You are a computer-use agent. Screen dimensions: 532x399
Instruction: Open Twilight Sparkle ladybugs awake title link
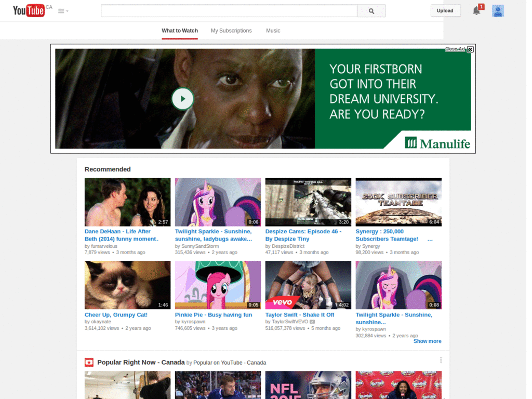pyautogui.click(x=214, y=235)
